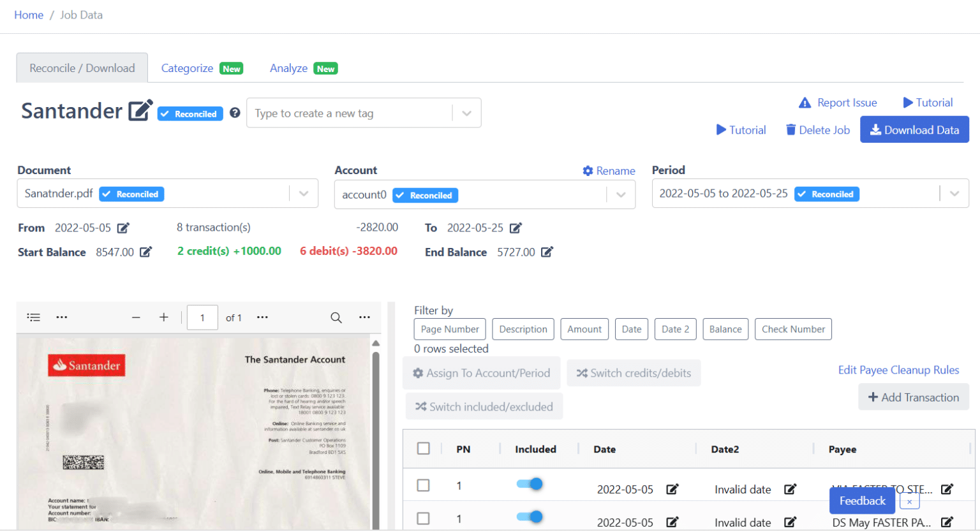The width and height of the screenshot is (980, 531).
Task: Click the Download Data button
Action: tap(914, 129)
